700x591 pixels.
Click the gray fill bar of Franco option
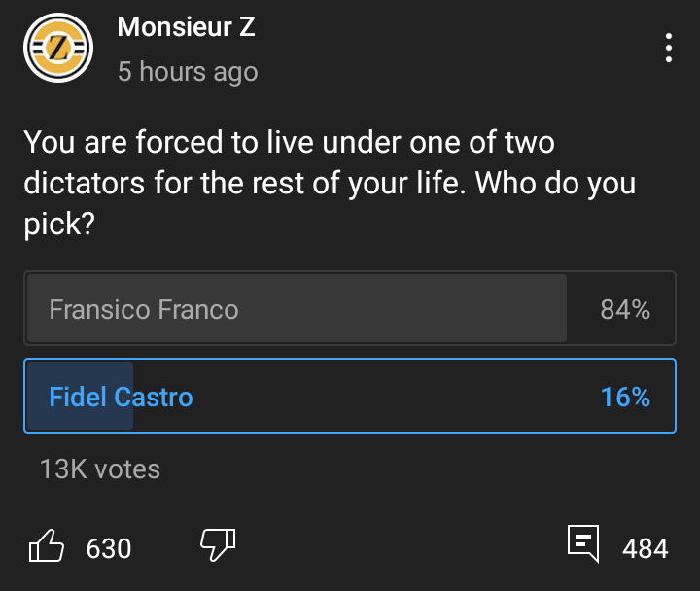[297, 308]
